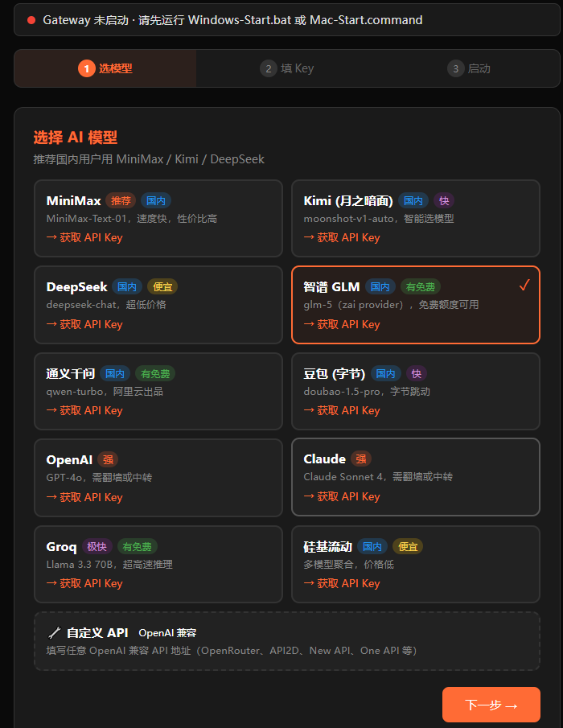
Task: Click the OpenAI 兼容 label
Action: coord(167,633)
